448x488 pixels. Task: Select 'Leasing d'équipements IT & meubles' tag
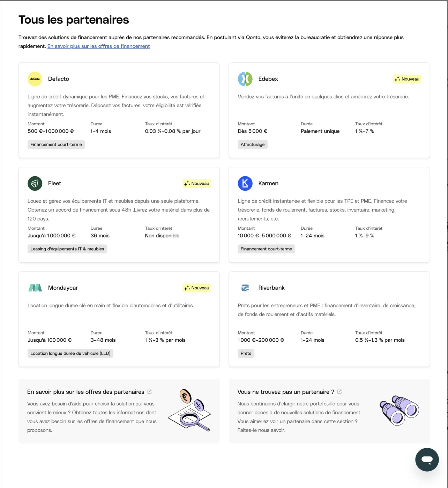click(67, 249)
